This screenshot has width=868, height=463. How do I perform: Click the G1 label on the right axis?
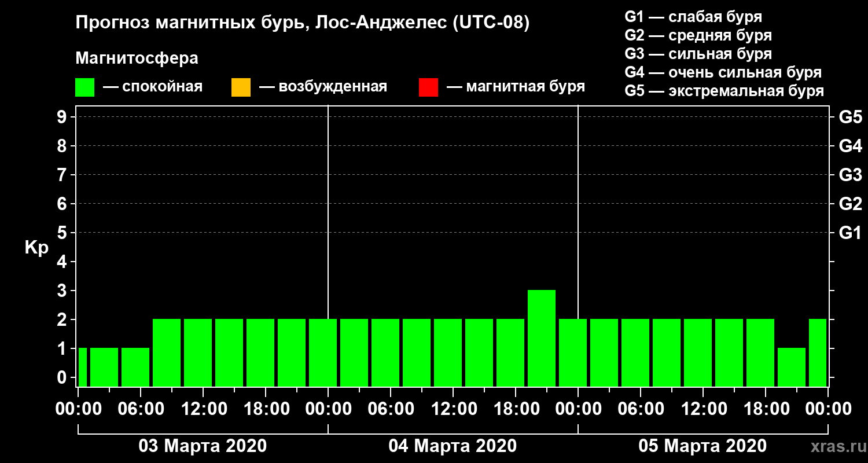[851, 233]
